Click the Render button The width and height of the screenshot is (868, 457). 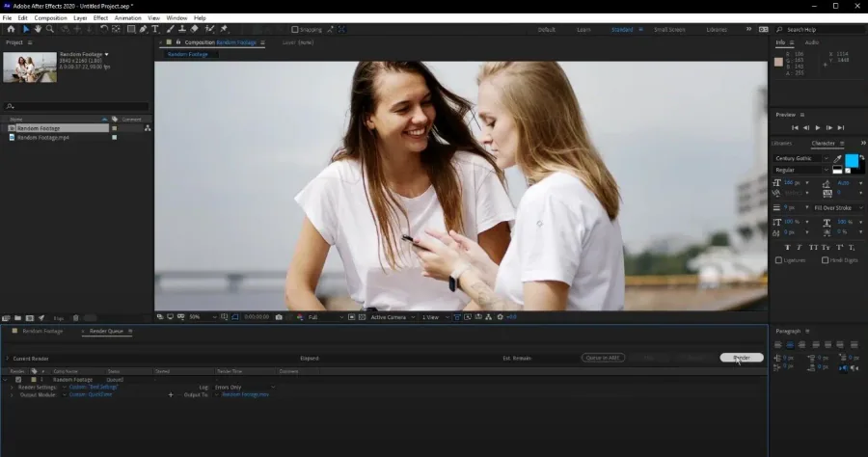tap(742, 358)
